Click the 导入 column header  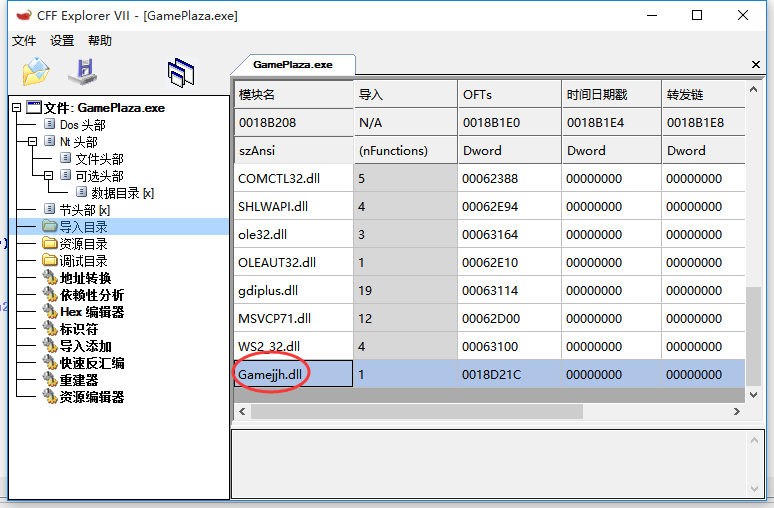click(x=405, y=94)
